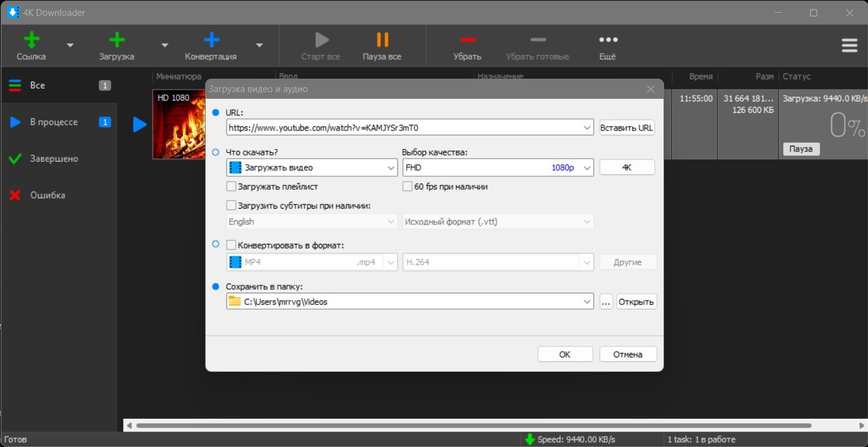The width and height of the screenshot is (868, 447).
Task: Click the orange Пауза все icon
Action: coord(382,40)
